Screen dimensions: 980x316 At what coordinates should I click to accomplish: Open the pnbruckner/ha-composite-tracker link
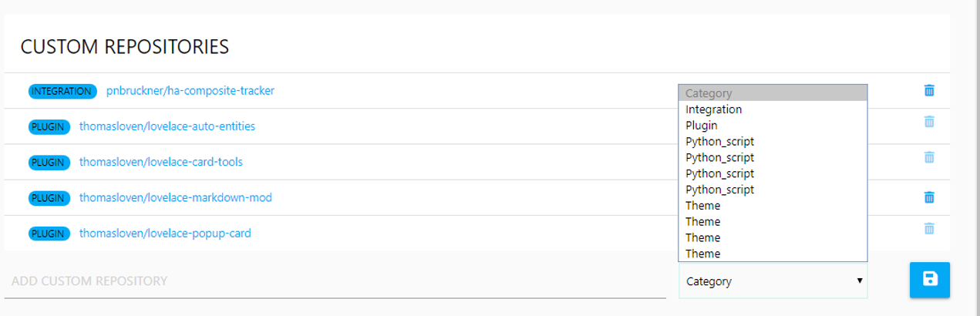[x=190, y=91]
